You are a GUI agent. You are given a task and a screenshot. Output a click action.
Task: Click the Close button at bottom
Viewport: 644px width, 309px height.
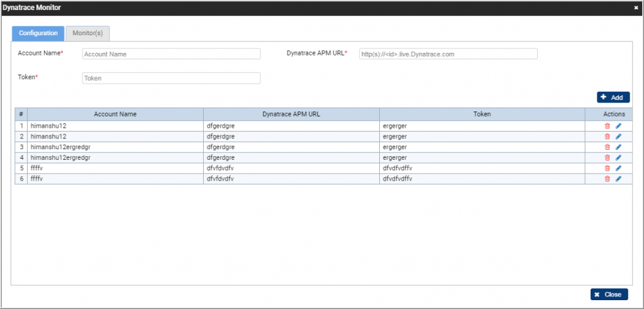point(609,295)
